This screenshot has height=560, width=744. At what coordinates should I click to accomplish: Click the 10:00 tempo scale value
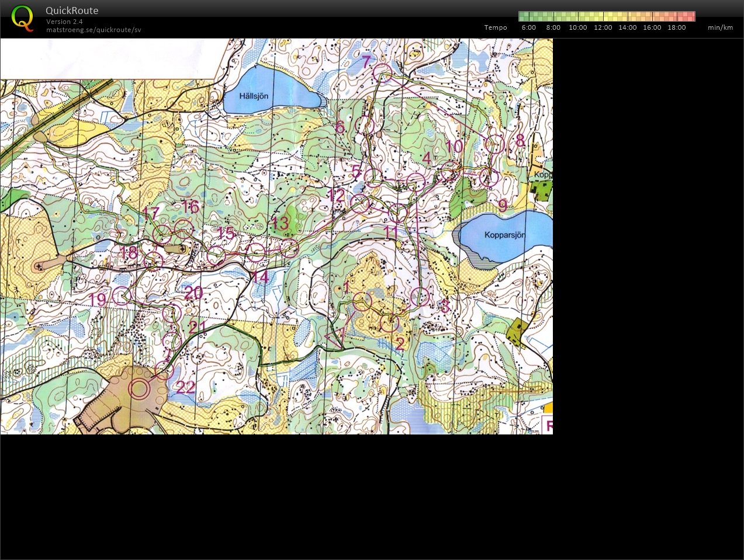578,27
